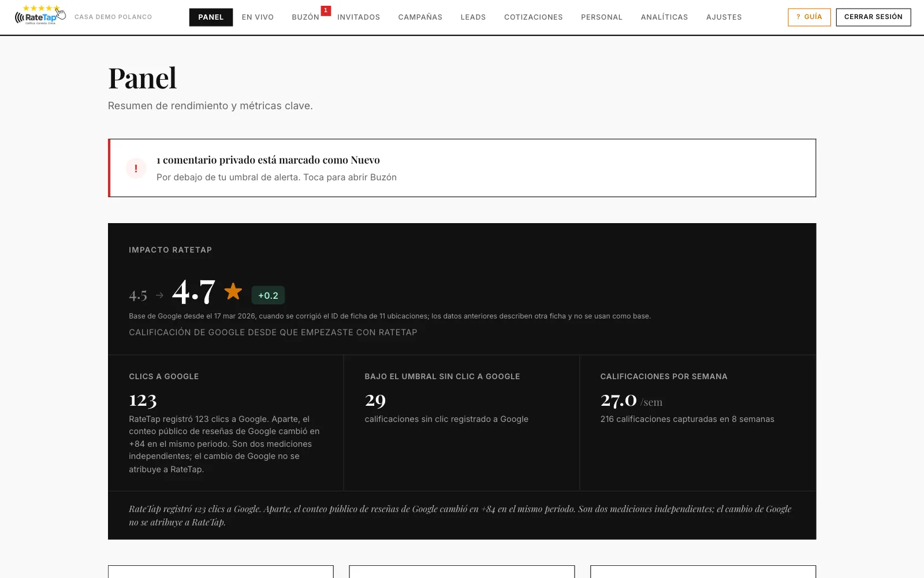Viewport: 924px width, 578px height.
Task: Open Analíticas tab
Action: (x=664, y=17)
